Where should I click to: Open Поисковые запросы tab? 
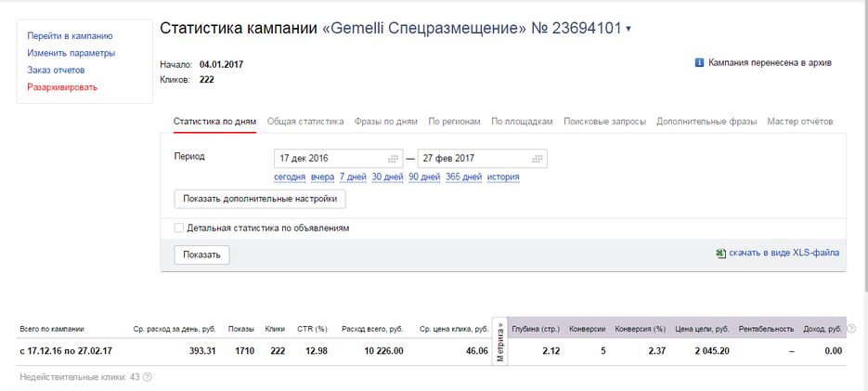tap(604, 122)
